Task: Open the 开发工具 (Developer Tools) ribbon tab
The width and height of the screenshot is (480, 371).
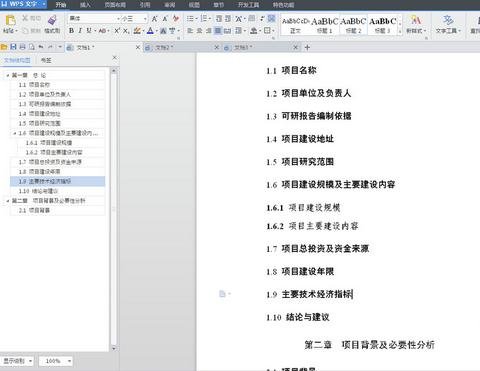Action: click(x=249, y=5)
